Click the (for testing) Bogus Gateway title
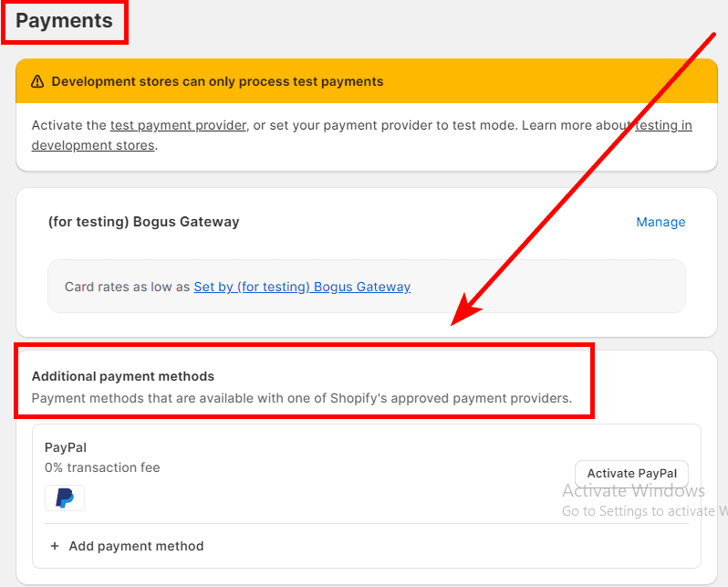728x587 pixels. coord(143,222)
